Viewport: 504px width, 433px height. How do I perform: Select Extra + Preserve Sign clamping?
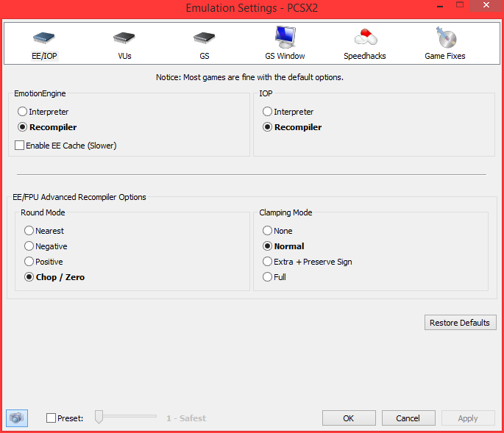[268, 262]
